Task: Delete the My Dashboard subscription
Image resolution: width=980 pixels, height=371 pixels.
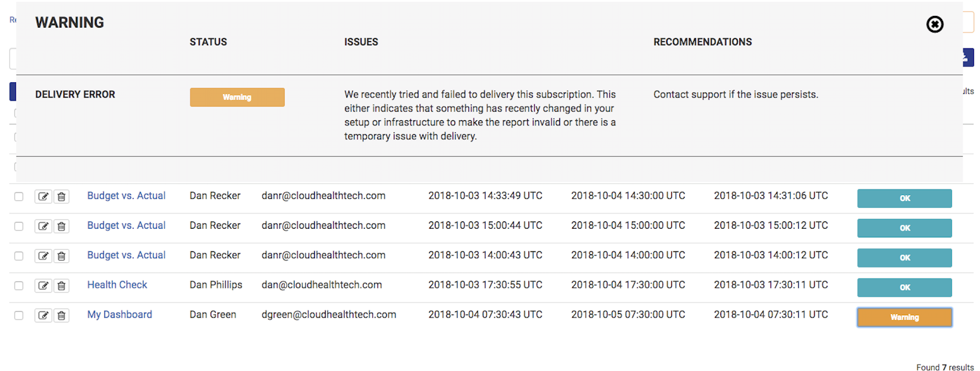Action: (x=61, y=315)
